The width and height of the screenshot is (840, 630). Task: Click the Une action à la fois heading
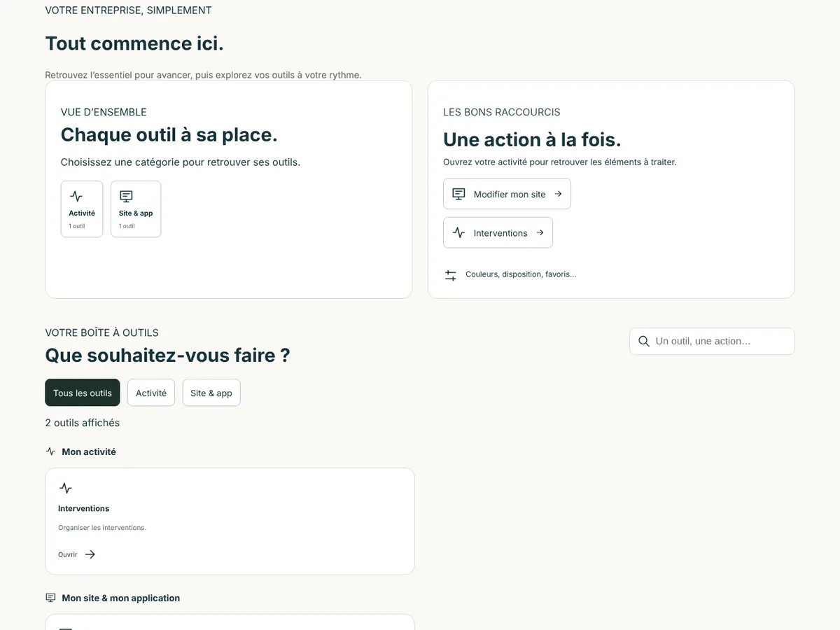[x=532, y=139]
